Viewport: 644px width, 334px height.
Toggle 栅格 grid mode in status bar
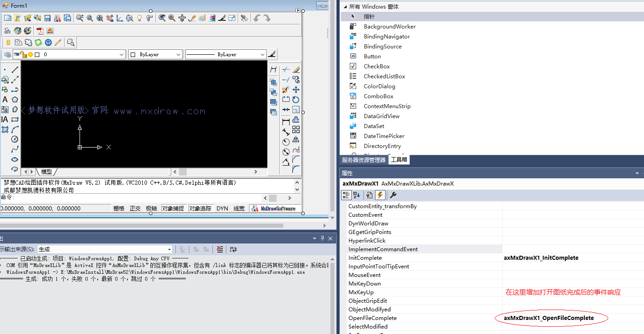(119, 209)
